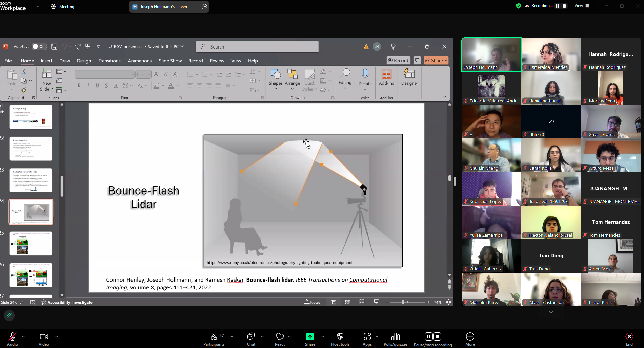This screenshot has width=644, height=348.
Task: Open the Transitions ribbon tab
Action: 109,61
